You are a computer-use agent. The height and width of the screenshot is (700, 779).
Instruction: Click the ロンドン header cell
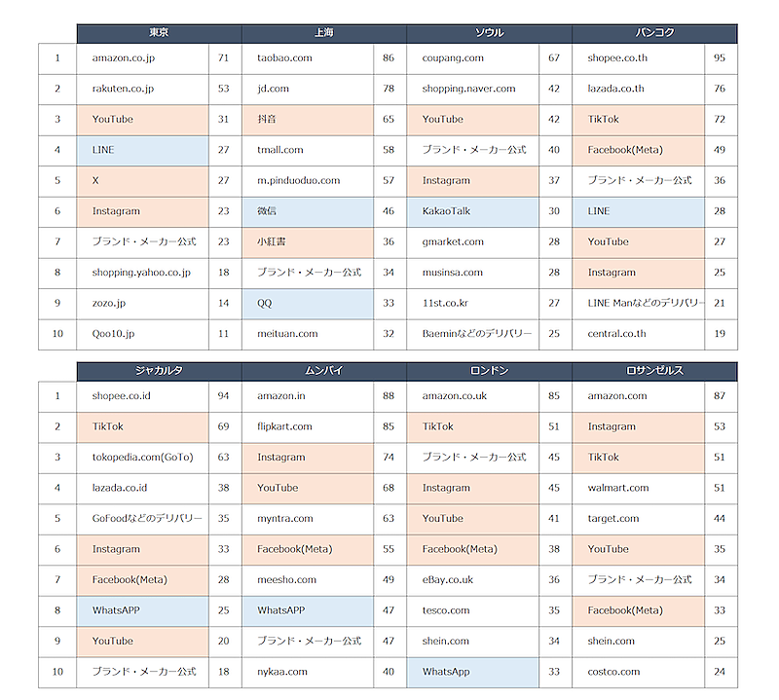point(489,371)
